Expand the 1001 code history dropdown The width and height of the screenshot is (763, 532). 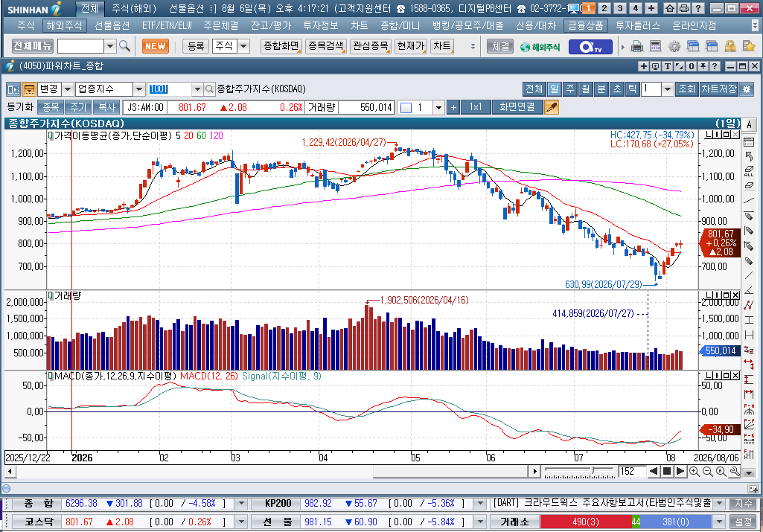(197, 89)
